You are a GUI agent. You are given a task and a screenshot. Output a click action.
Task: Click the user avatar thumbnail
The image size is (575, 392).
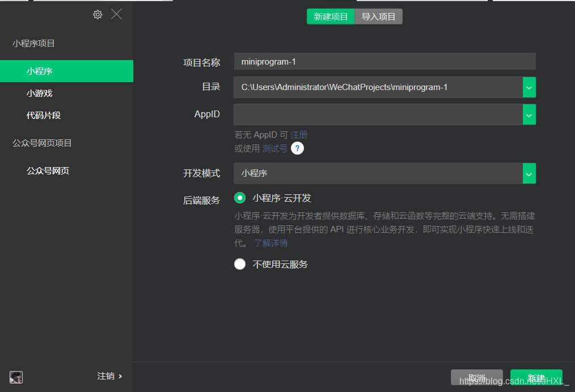tap(16, 377)
